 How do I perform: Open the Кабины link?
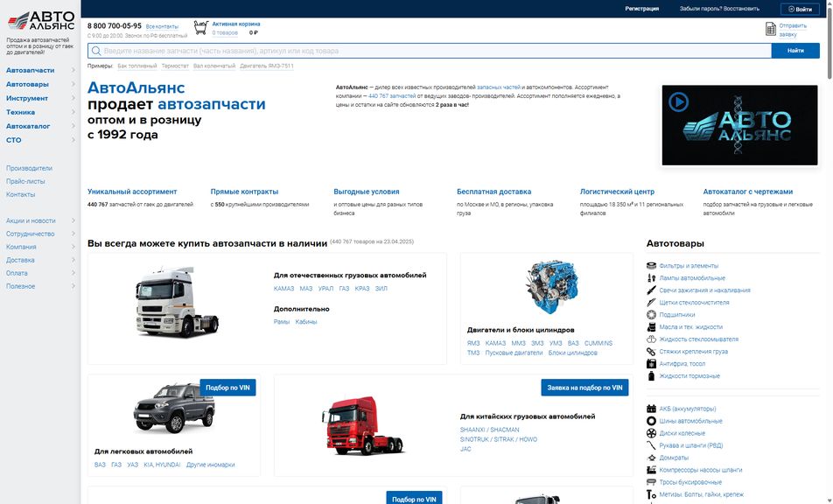click(x=306, y=322)
